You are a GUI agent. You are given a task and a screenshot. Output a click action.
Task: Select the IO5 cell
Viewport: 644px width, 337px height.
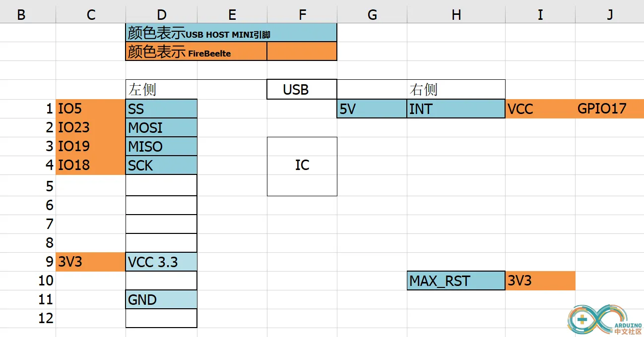(x=90, y=109)
